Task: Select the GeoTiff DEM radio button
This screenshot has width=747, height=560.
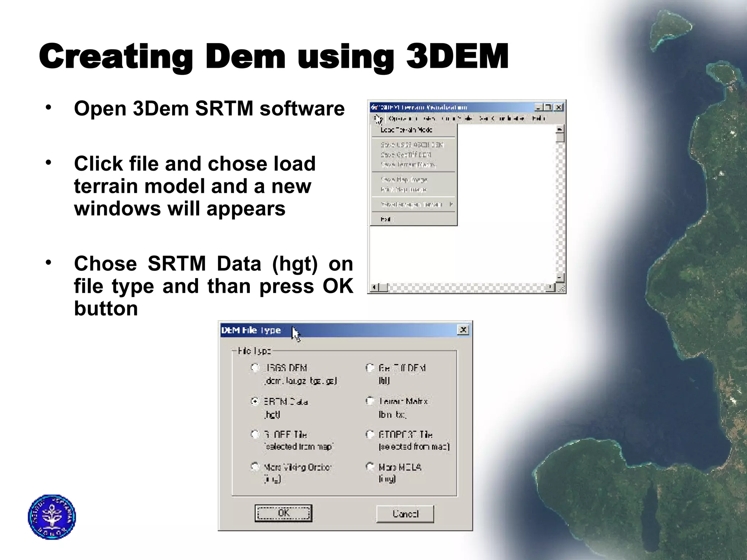Action: (370, 367)
